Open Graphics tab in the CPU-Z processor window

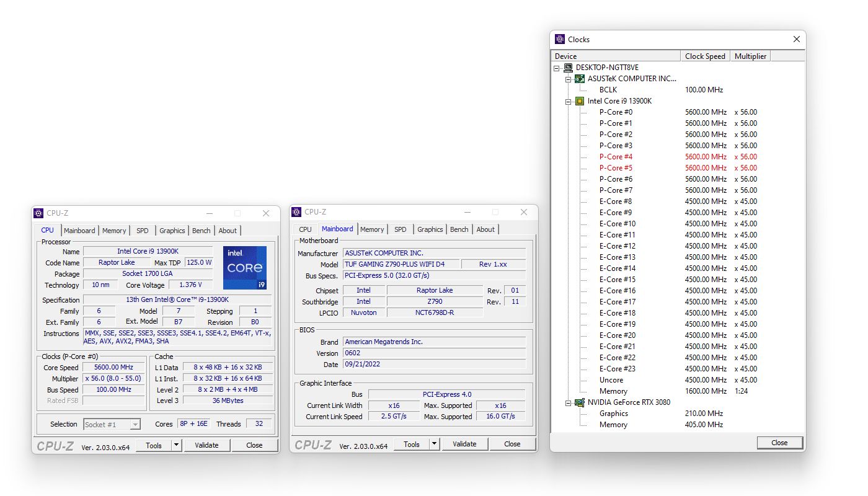(172, 231)
